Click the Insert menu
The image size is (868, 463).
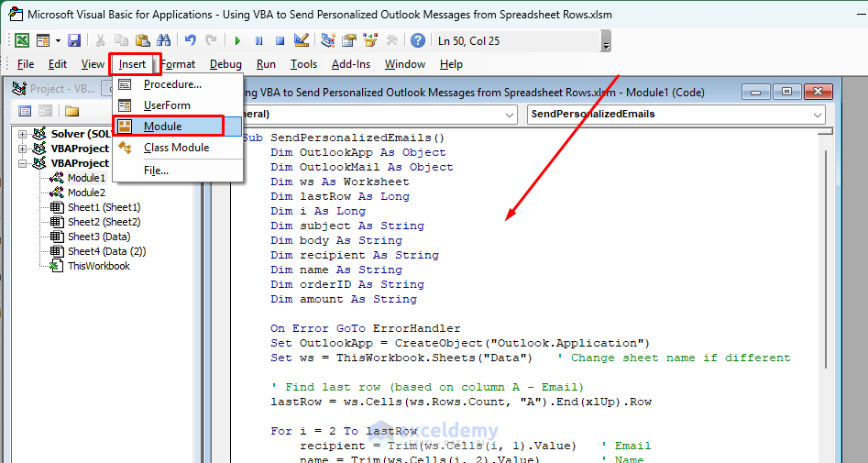132,64
